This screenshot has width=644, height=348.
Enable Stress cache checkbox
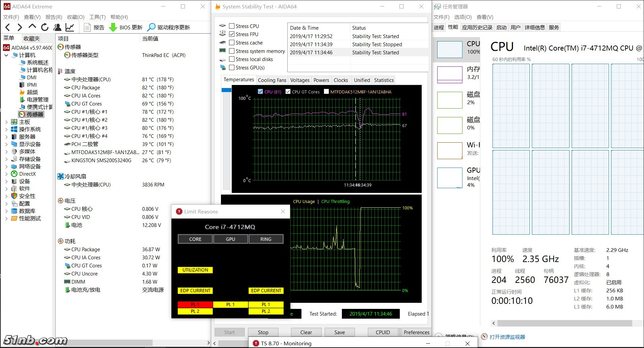(232, 42)
